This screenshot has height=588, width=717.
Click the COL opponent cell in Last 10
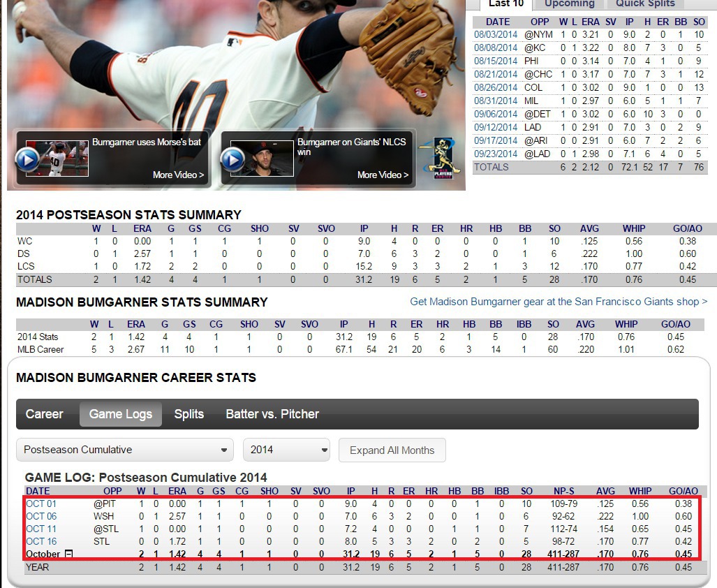533,88
